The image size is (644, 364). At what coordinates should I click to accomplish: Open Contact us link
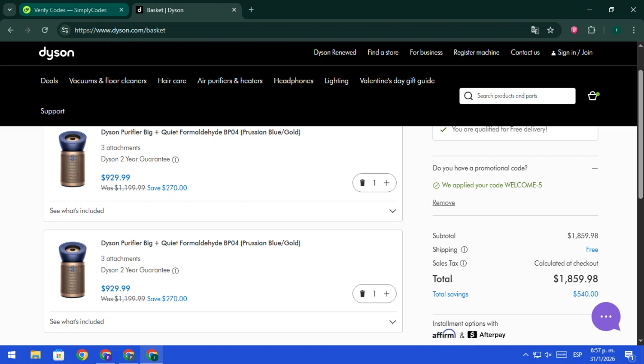(525, 52)
